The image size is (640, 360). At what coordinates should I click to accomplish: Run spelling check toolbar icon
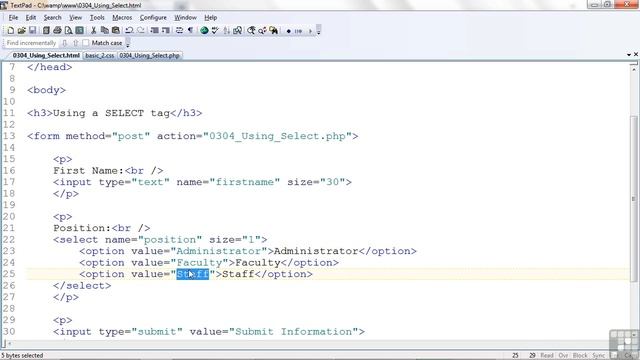click(215, 31)
